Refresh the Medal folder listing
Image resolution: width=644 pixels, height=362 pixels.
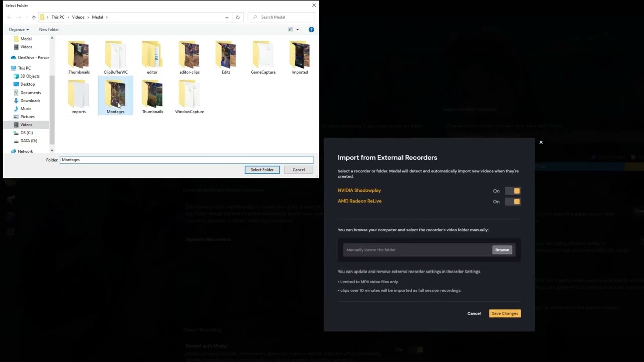[x=238, y=17]
